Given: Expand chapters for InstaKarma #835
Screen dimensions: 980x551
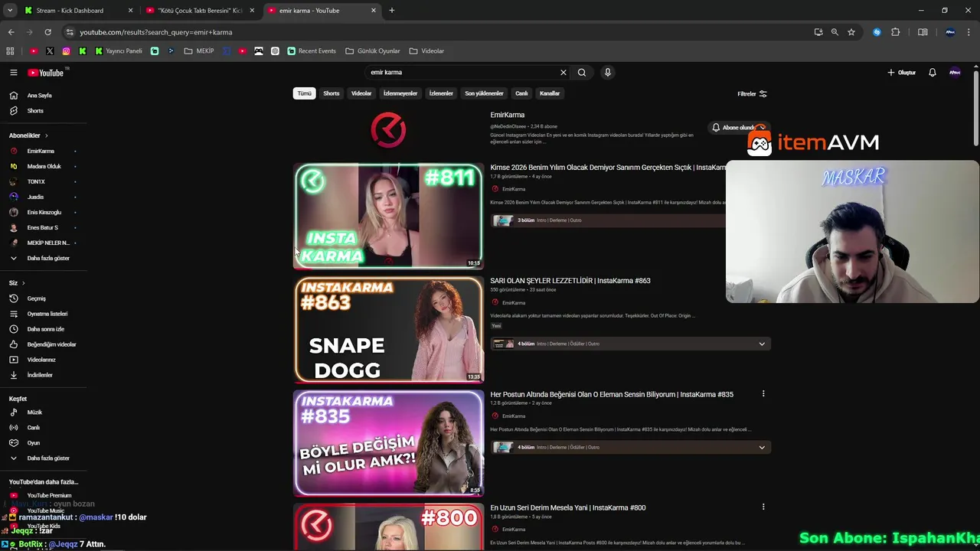Looking at the screenshot, I should (762, 448).
